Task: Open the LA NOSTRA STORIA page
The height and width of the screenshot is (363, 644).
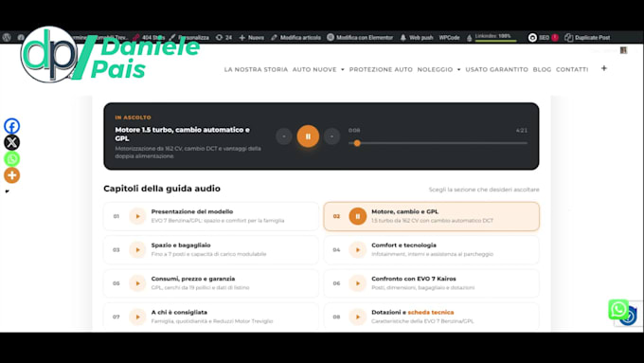Action: (256, 69)
